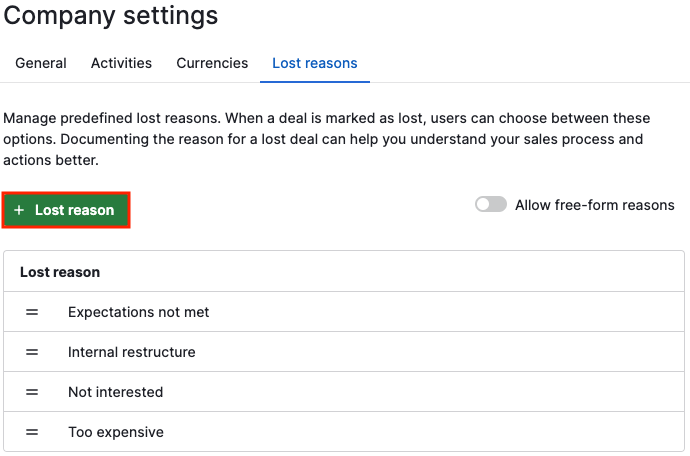Click the drag handle beside Expectations not met
The height and width of the screenshot is (456, 690).
(x=32, y=312)
